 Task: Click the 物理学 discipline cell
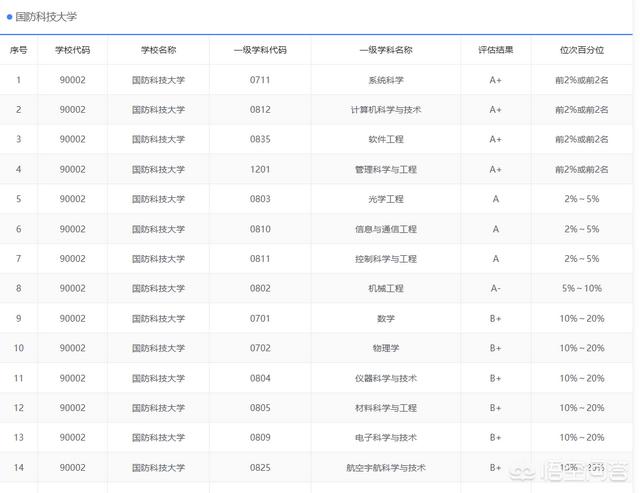coord(386,348)
